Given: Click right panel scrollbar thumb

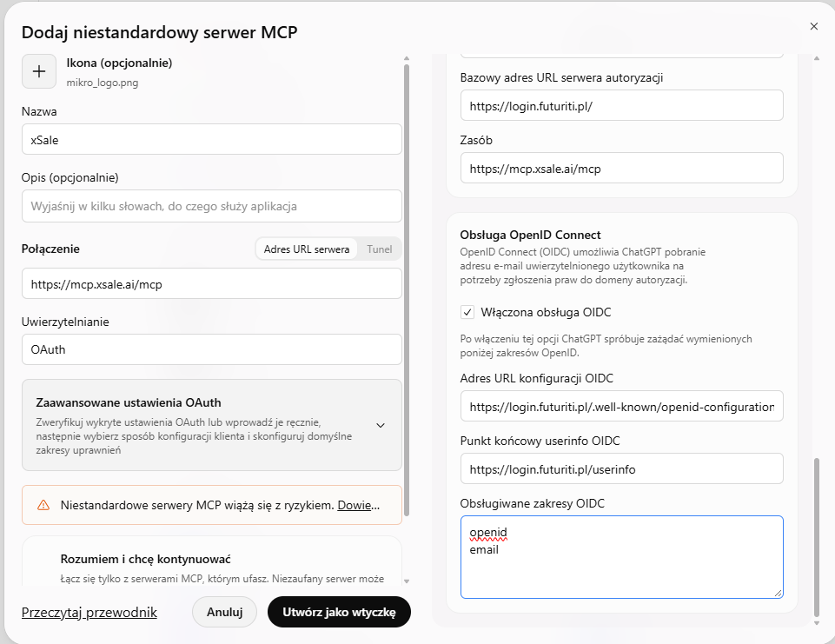Looking at the screenshot, I should point(817,537).
